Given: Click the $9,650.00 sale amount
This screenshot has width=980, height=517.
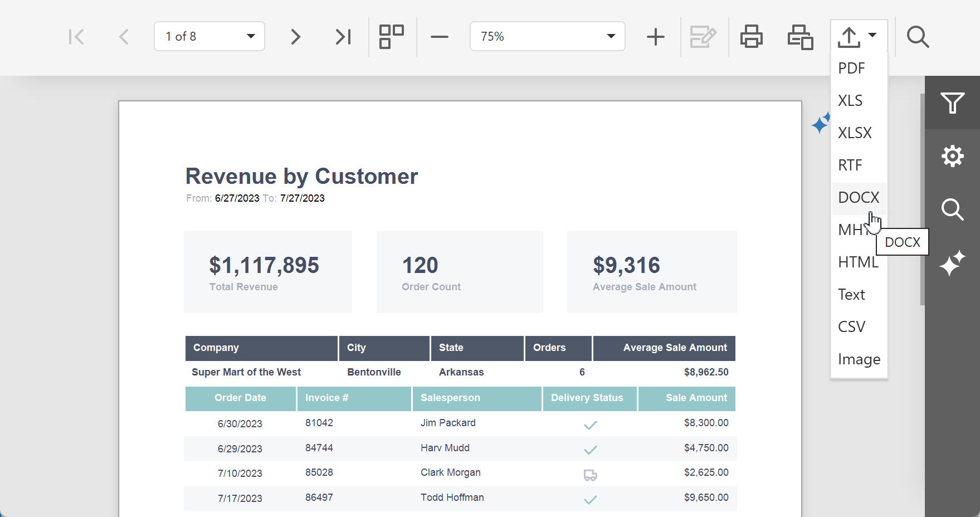Looking at the screenshot, I should tap(706, 498).
